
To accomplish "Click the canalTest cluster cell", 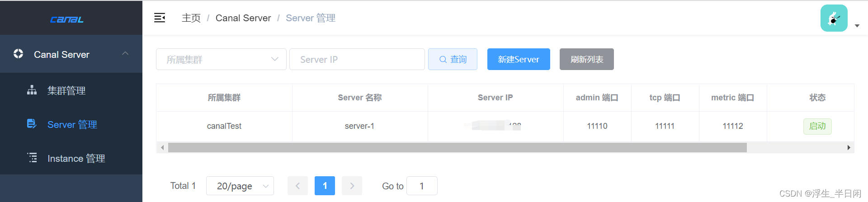I will coord(224,126).
